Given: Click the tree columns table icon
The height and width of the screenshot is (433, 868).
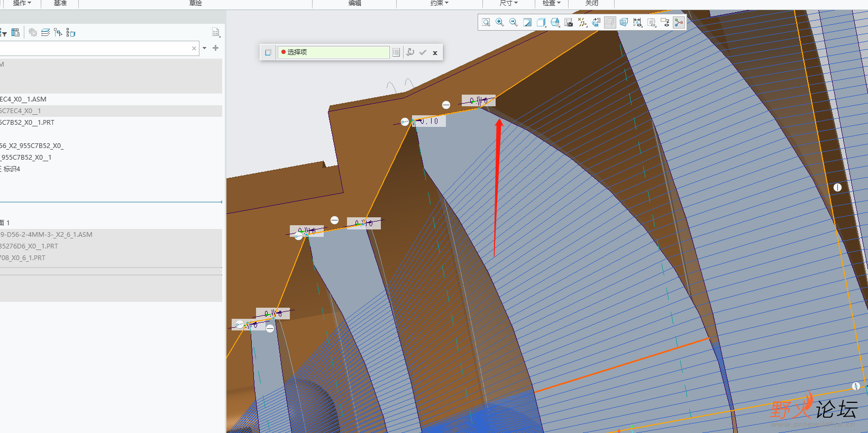Looking at the screenshot, I should (15, 33).
